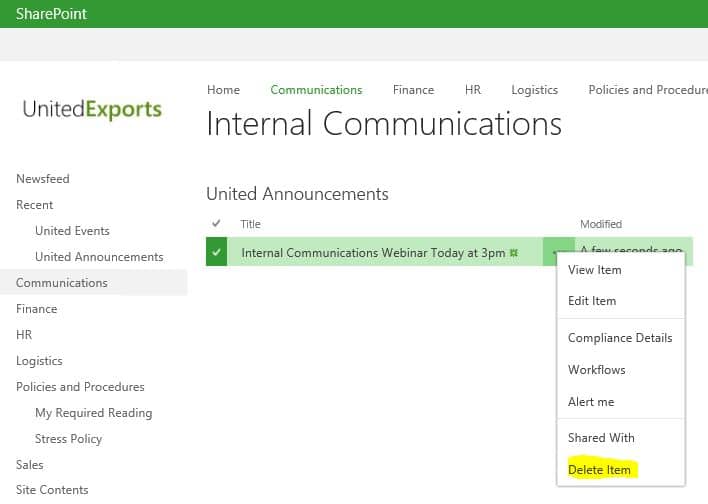Viewport: 708px width, 504px height.
Task: Select Recent in the left sidebar
Action: click(34, 205)
